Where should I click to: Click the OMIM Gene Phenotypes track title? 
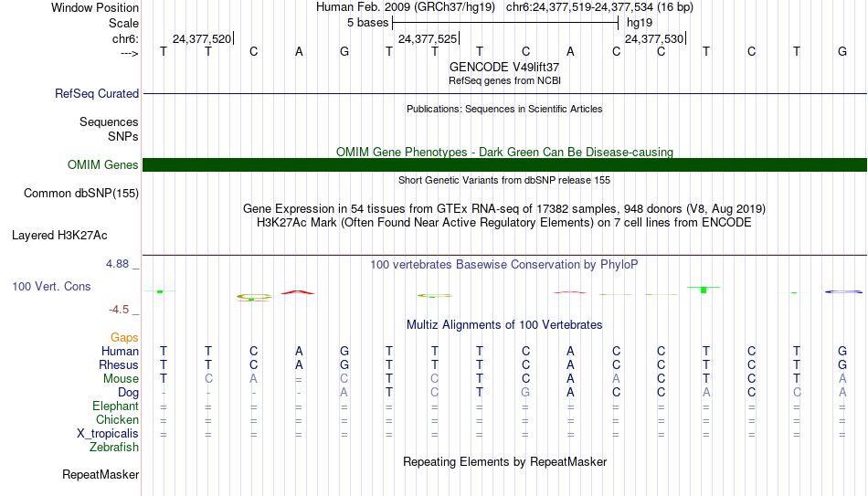504,152
